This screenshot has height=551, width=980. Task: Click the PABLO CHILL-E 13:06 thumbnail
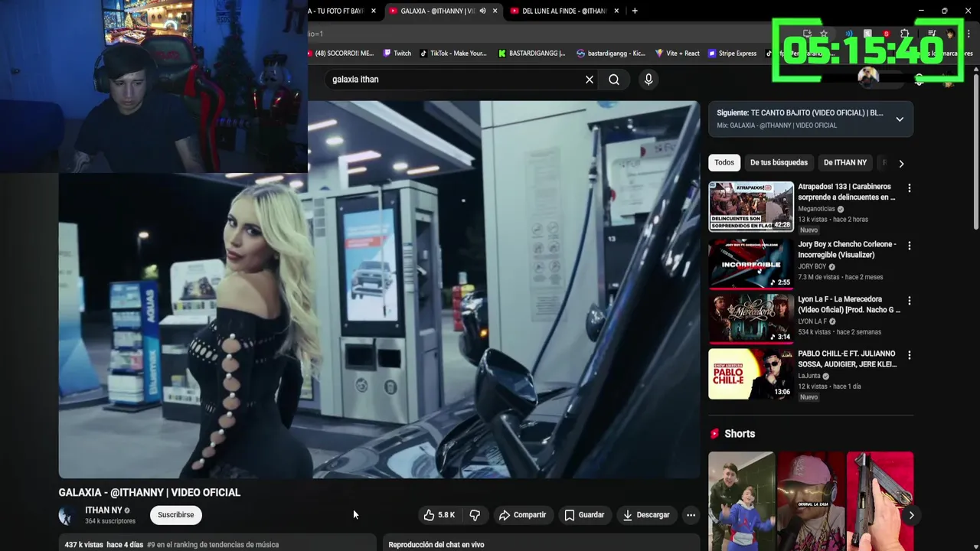click(x=751, y=373)
